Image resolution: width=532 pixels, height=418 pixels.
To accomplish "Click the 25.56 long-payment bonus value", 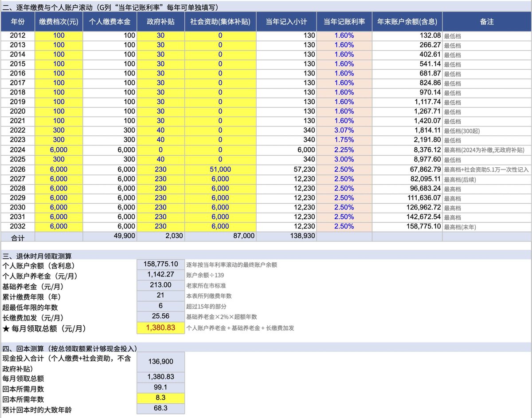I will pyautogui.click(x=160, y=316).
